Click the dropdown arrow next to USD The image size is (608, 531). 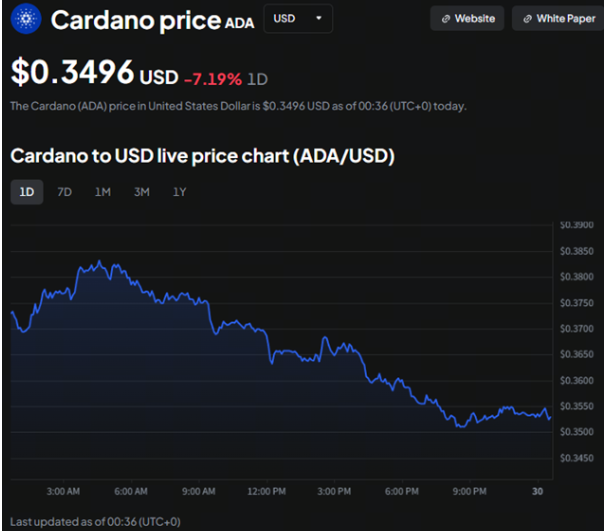[x=319, y=19]
